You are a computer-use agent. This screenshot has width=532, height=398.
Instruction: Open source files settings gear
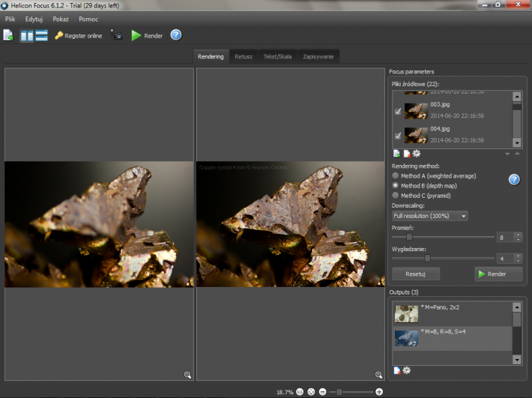click(x=417, y=154)
